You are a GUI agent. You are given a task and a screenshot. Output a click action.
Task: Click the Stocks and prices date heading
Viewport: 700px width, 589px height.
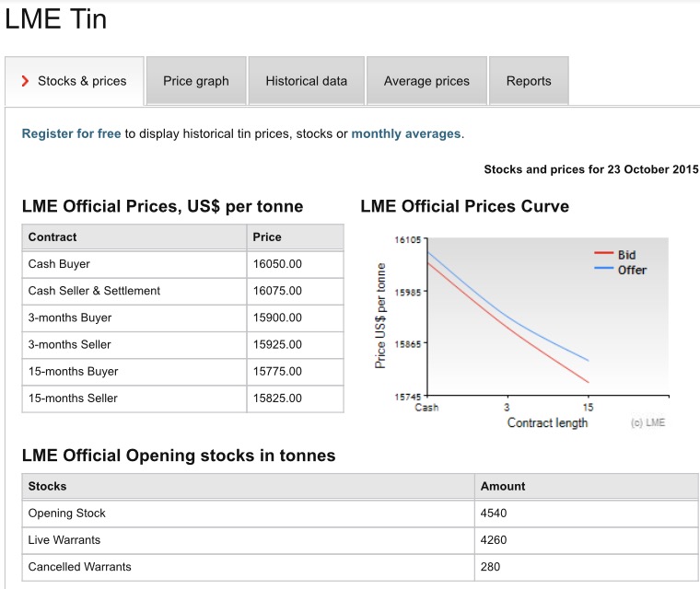tap(591, 169)
